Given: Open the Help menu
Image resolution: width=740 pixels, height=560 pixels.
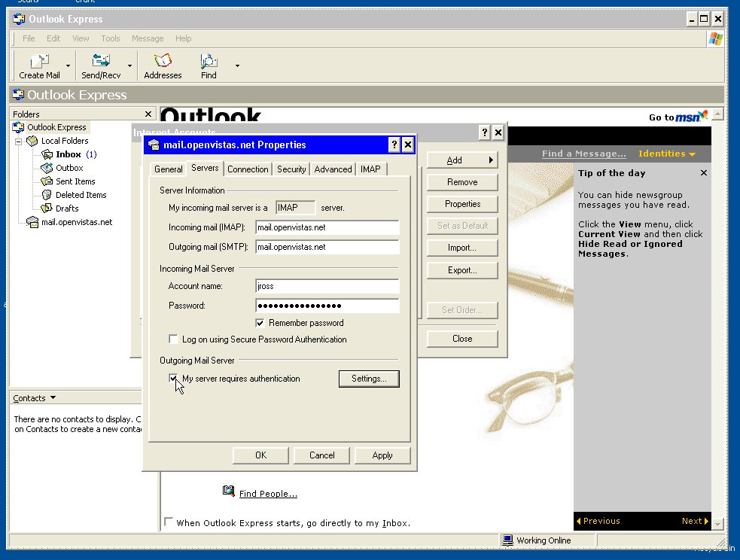Looking at the screenshot, I should (184, 38).
